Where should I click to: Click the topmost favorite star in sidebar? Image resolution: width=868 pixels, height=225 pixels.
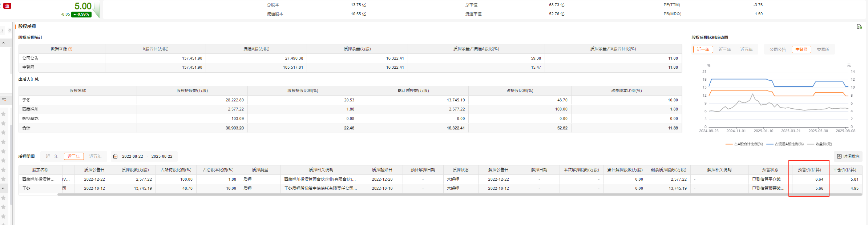coord(3,114)
